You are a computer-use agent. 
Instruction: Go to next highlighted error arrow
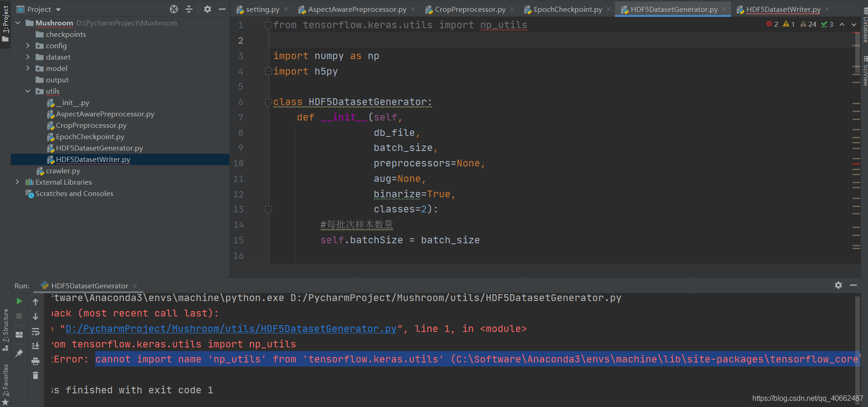(x=854, y=24)
